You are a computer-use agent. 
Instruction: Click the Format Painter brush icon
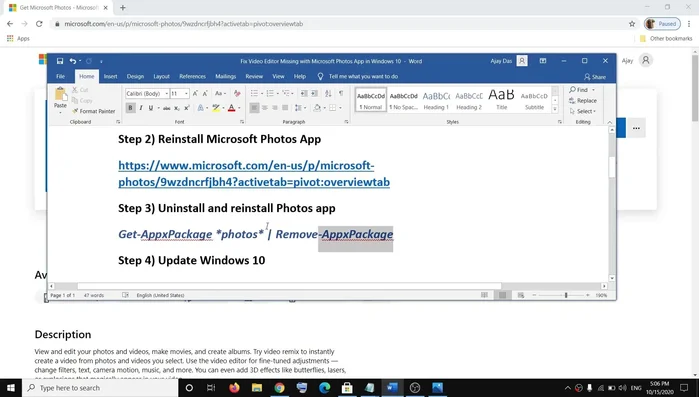coord(75,111)
